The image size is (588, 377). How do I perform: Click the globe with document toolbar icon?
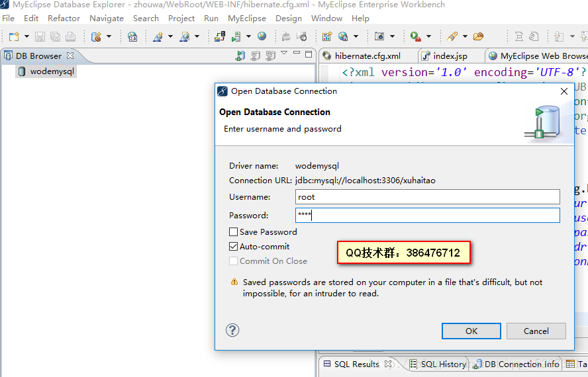click(343, 36)
